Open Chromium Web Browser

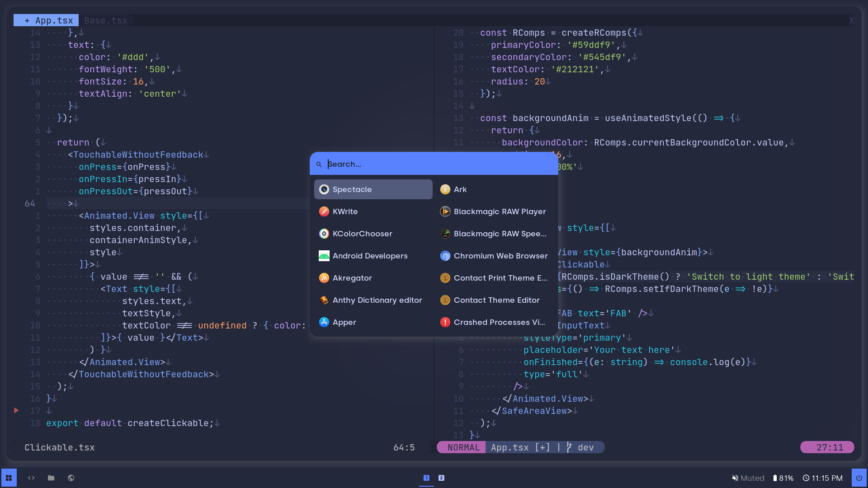500,256
